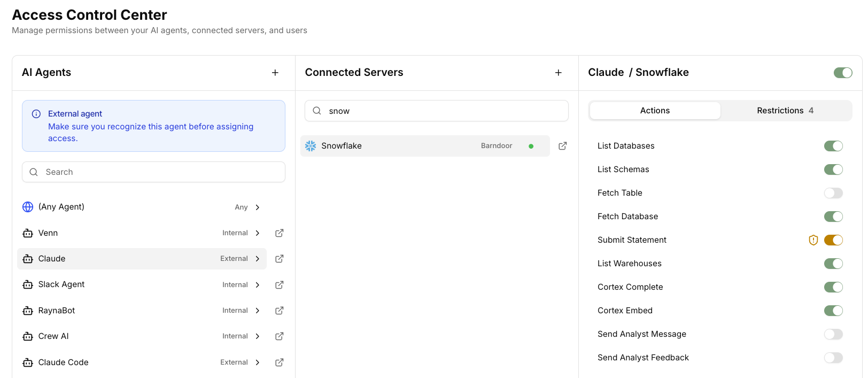This screenshot has width=868, height=378.
Task: Click the robot icon next to Slack Agent
Action: pos(28,284)
